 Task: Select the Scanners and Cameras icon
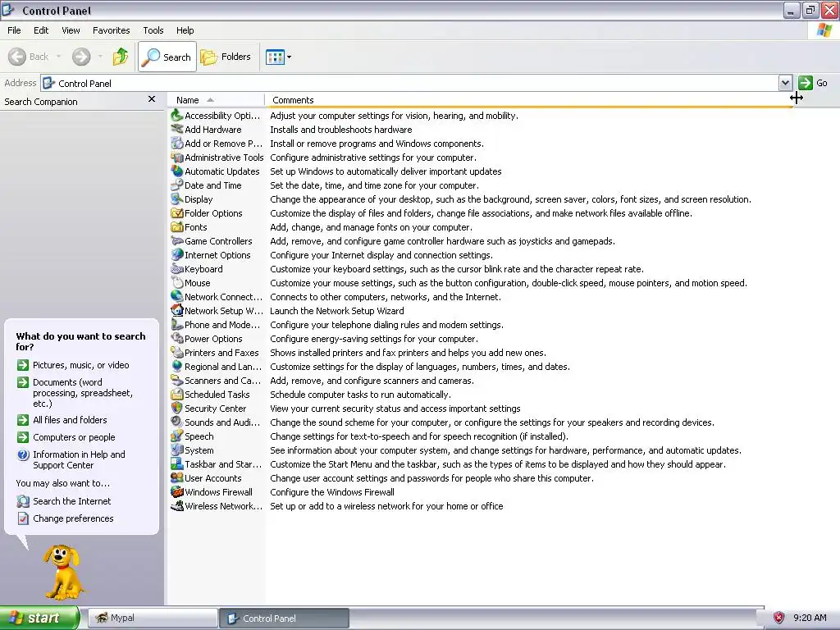point(177,380)
